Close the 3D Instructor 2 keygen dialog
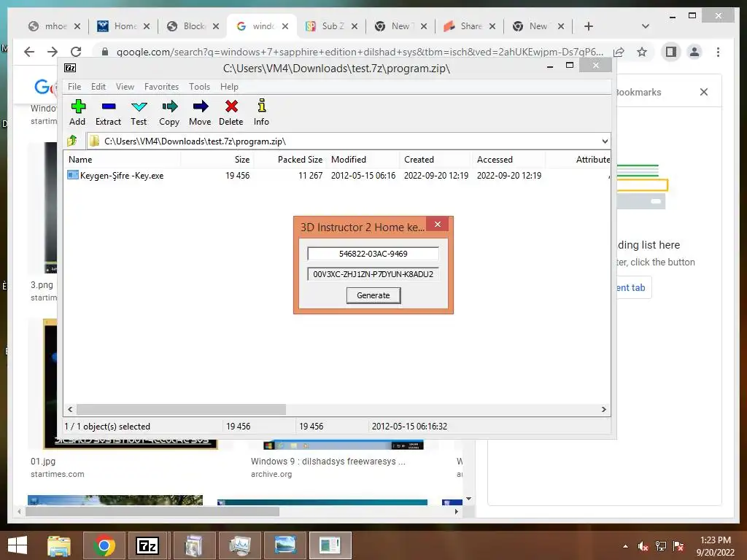 click(x=438, y=224)
